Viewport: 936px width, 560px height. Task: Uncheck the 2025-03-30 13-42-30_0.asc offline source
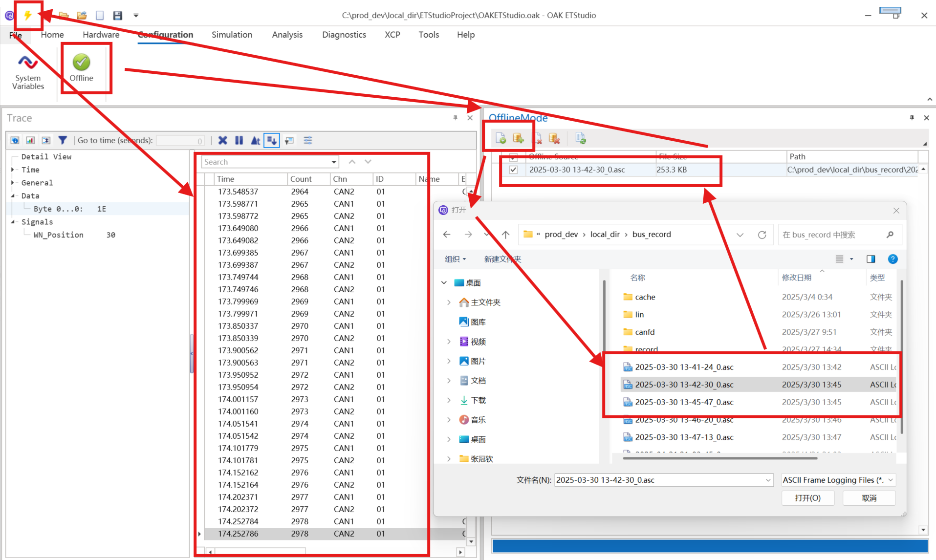513,170
